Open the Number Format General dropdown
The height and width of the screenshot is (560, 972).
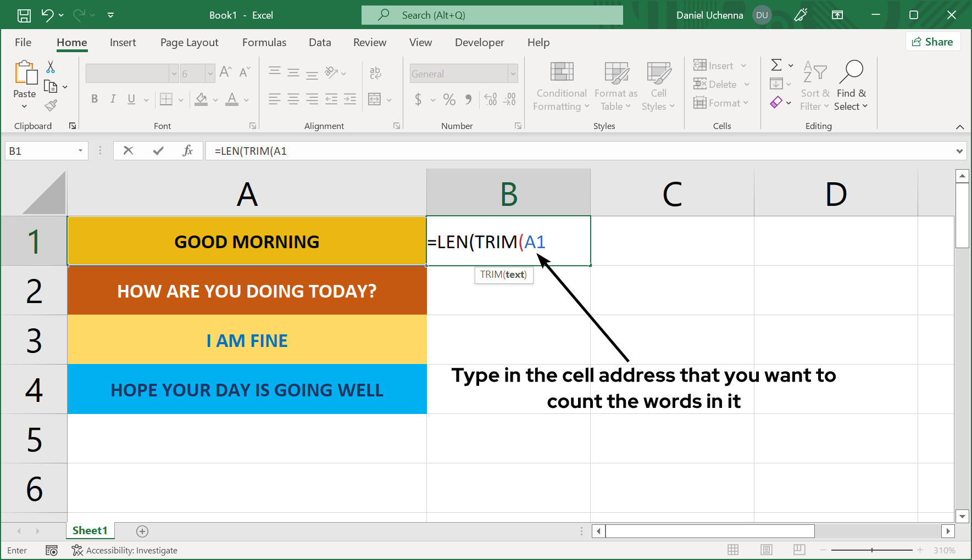pyautogui.click(x=513, y=74)
